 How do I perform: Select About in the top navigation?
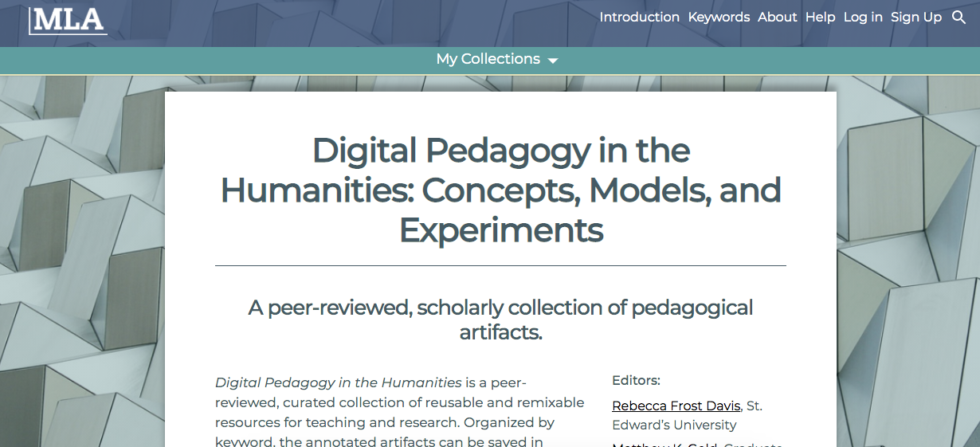click(777, 18)
